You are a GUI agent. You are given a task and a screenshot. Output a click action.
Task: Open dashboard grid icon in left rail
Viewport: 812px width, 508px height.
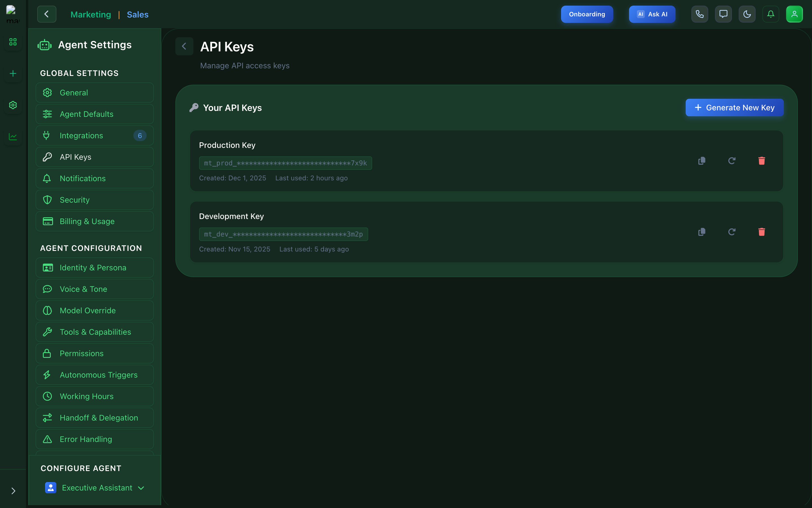tap(13, 42)
